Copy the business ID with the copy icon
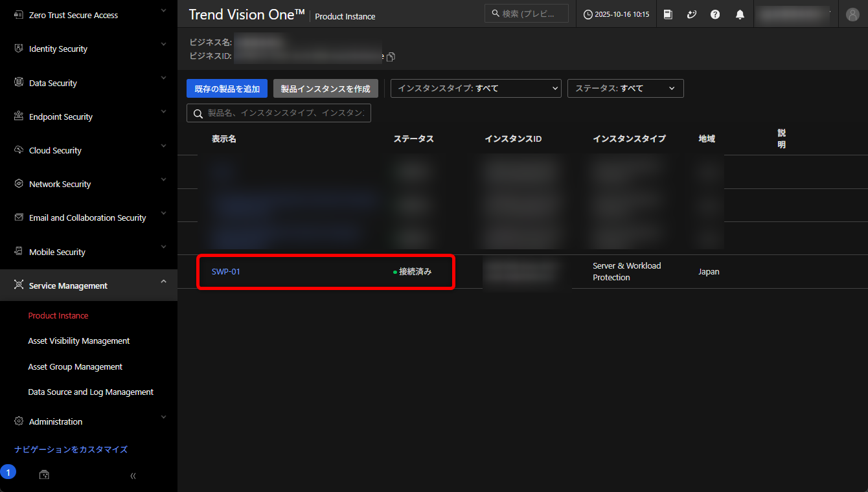Viewport: 868px width, 492px height. point(391,57)
